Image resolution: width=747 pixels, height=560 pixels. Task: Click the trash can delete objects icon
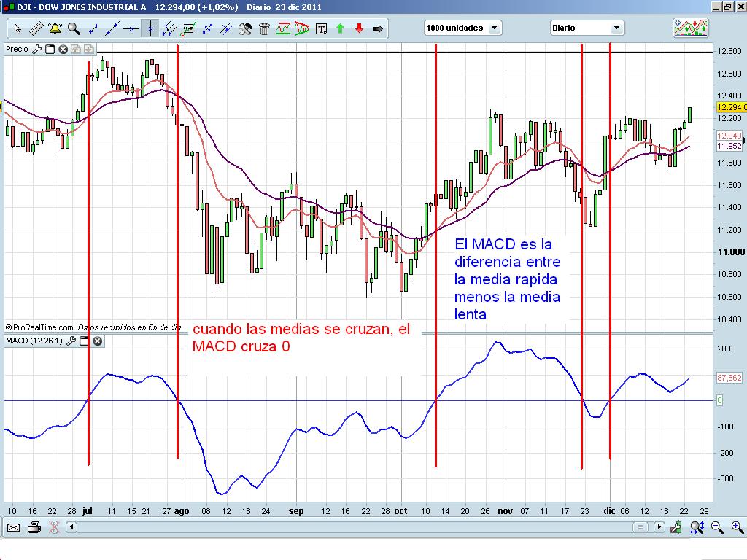coord(264,28)
